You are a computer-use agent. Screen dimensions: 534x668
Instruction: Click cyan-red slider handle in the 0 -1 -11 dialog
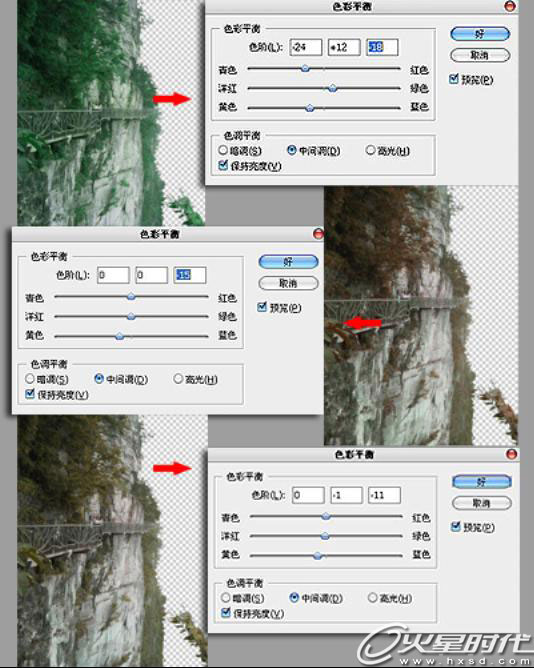point(326,516)
